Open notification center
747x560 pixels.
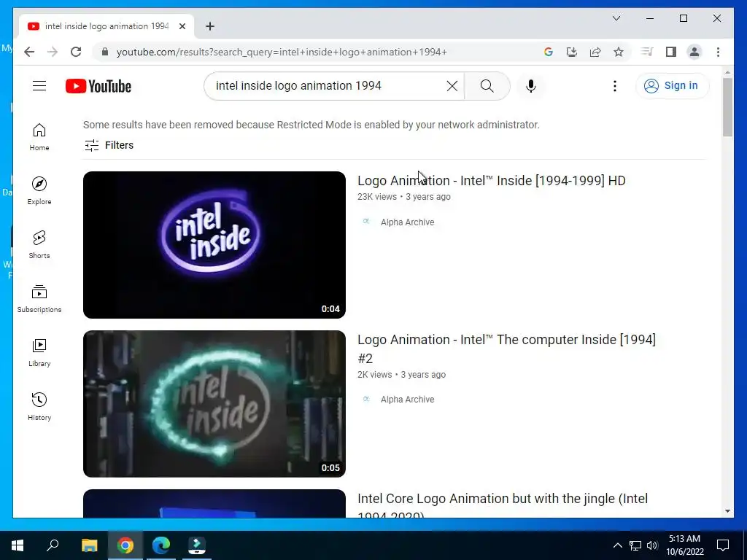[x=723, y=545]
